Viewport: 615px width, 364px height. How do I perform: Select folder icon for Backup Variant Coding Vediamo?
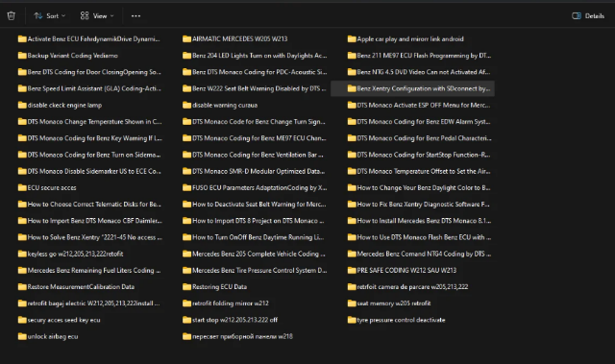point(22,56)
